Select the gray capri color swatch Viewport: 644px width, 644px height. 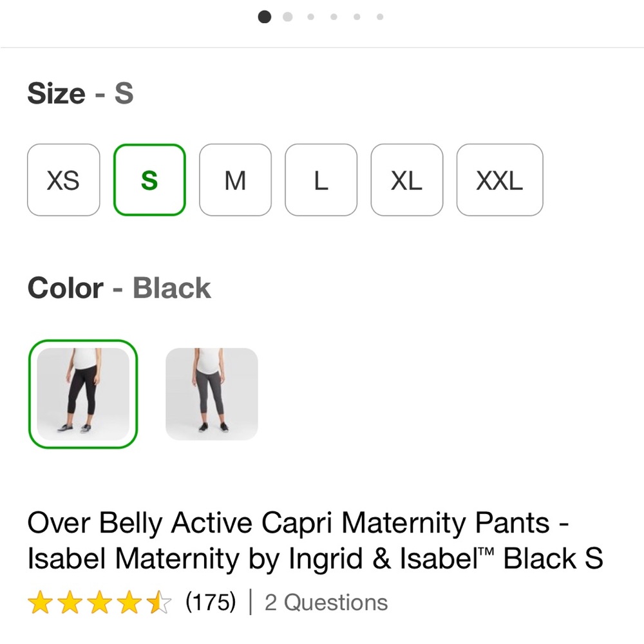pos(211,394)
